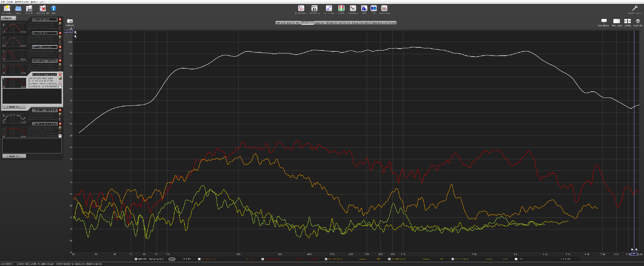Open the Info icon

click(53, 8)
